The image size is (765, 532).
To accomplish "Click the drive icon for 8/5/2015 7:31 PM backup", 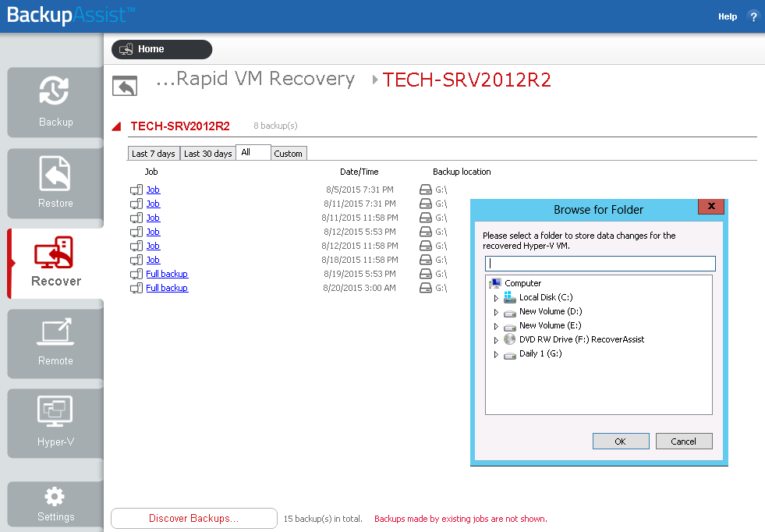I will pos(426,190).
